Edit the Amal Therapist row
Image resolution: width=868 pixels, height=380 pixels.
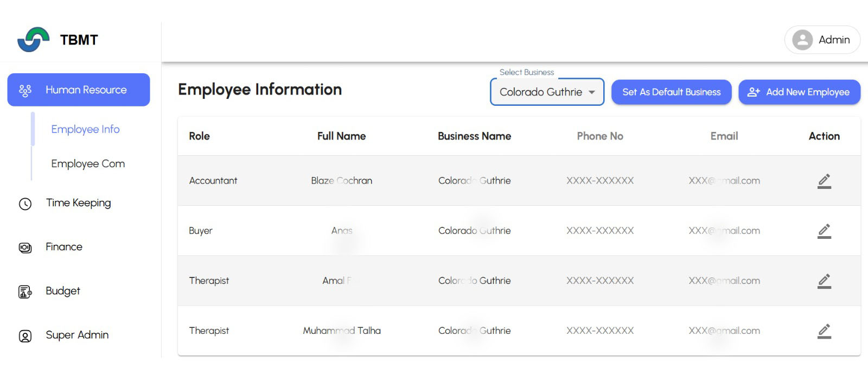824,281
